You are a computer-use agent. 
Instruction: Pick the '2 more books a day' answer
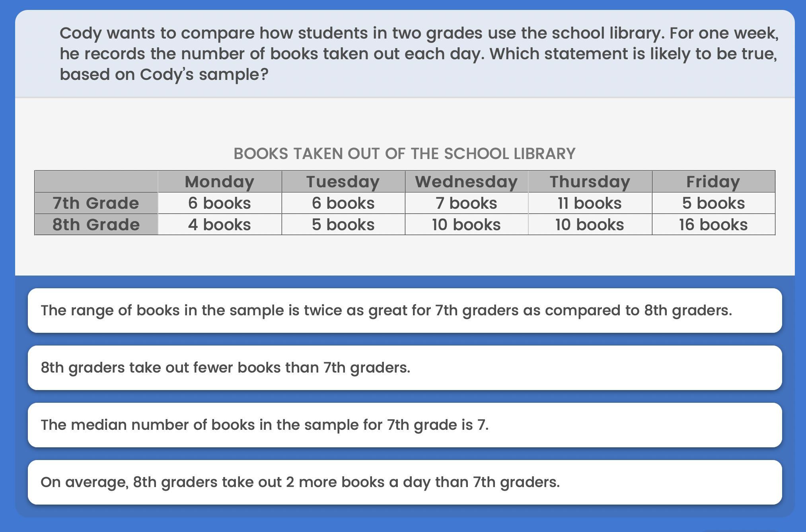[405, 482]
